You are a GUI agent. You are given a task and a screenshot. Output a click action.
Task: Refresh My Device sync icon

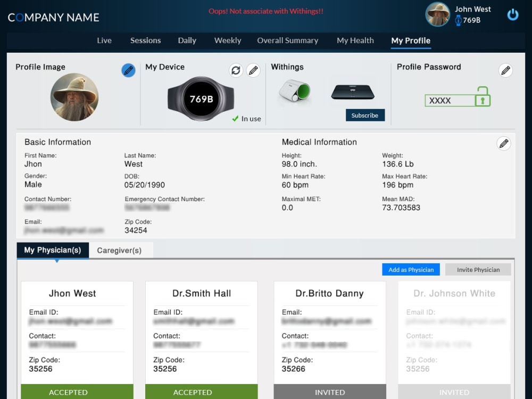(236, 70)
